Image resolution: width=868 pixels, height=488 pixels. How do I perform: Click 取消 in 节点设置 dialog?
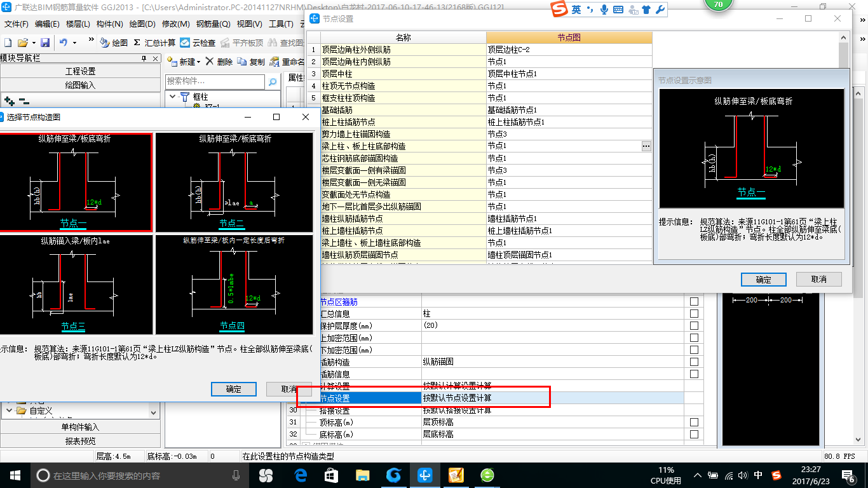click(x=818, y=280)
